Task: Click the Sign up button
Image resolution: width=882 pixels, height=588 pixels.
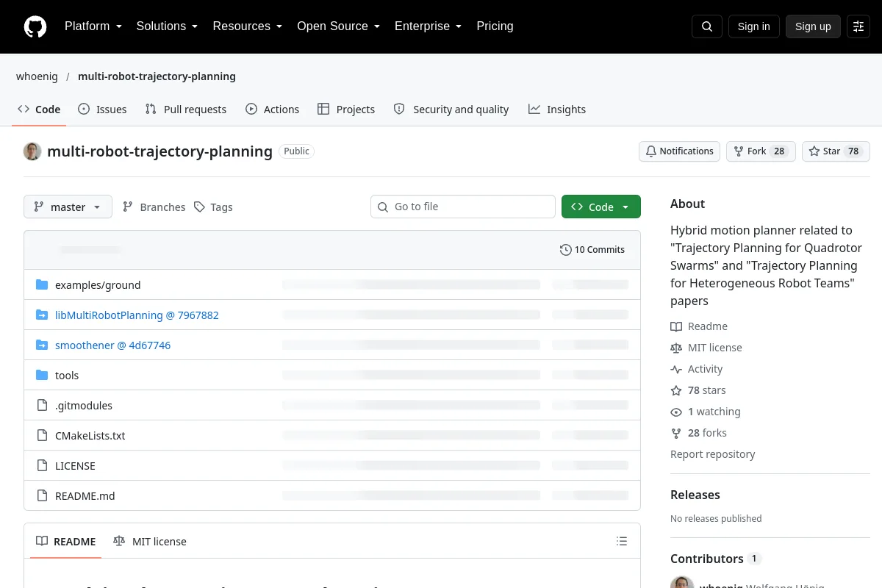Action: click(813, 26)
